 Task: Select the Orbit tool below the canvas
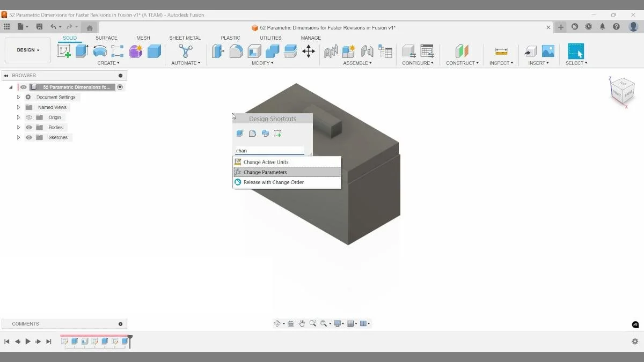pyautogui.click(x=278, y=323)
